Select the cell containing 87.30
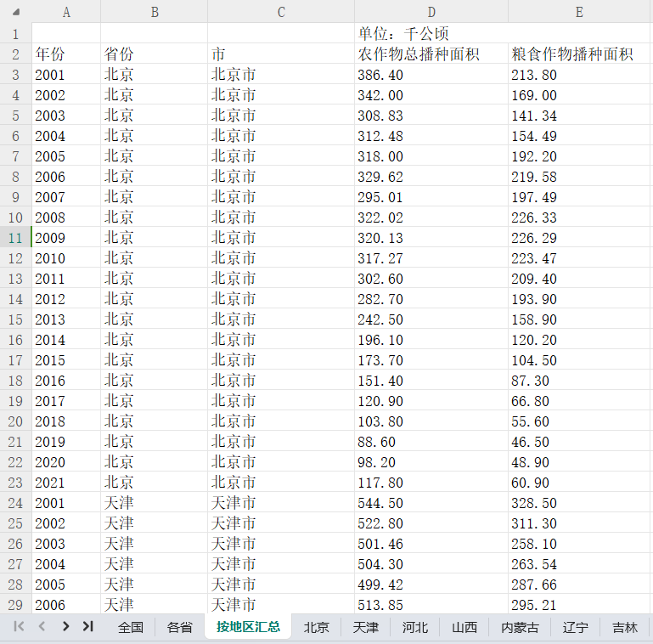 (579, 381)
